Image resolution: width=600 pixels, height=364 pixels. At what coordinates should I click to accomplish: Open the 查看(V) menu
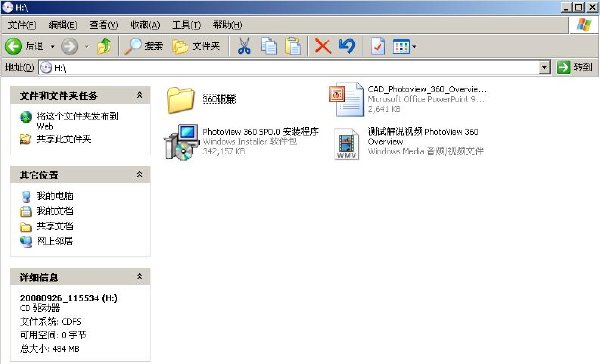coord(104,25)
